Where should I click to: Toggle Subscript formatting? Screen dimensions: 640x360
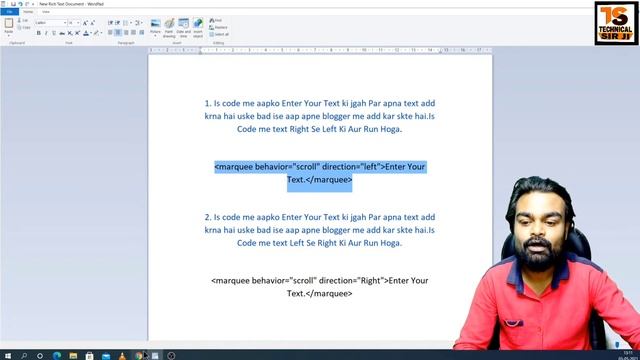70,33
